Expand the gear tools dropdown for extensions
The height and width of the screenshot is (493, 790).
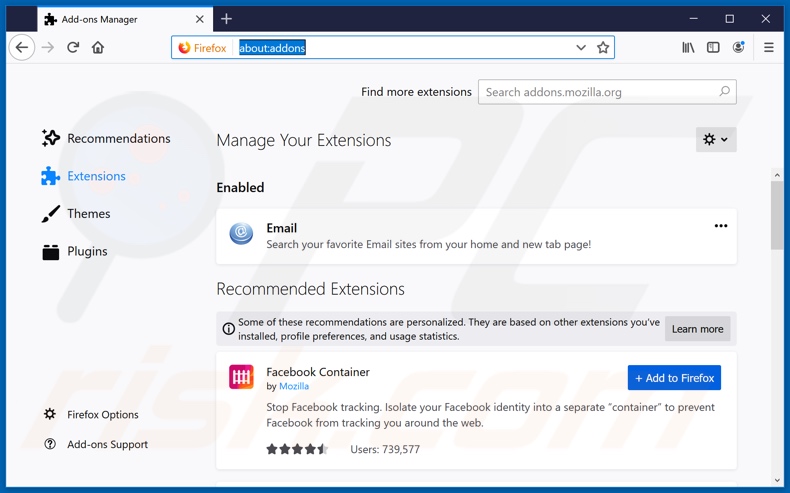click(x=716, y=139)
